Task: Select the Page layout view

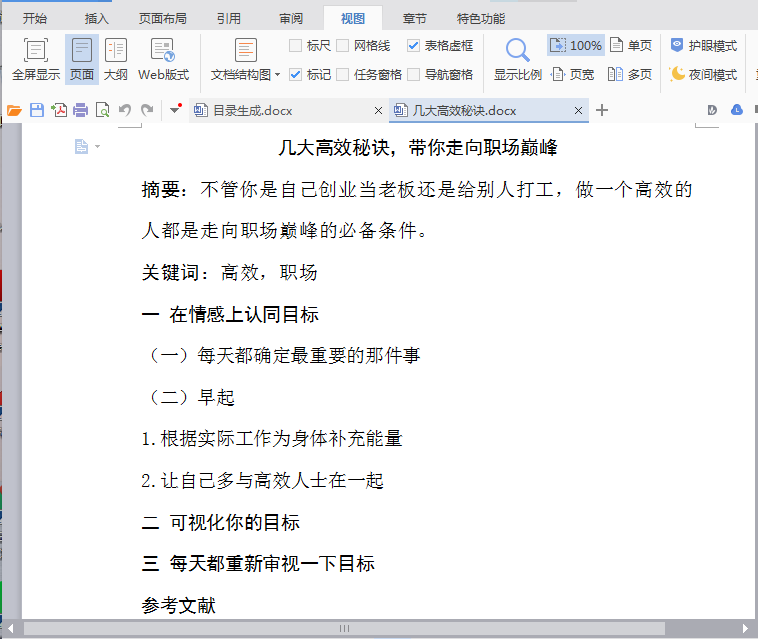Action: pos(82,59)
